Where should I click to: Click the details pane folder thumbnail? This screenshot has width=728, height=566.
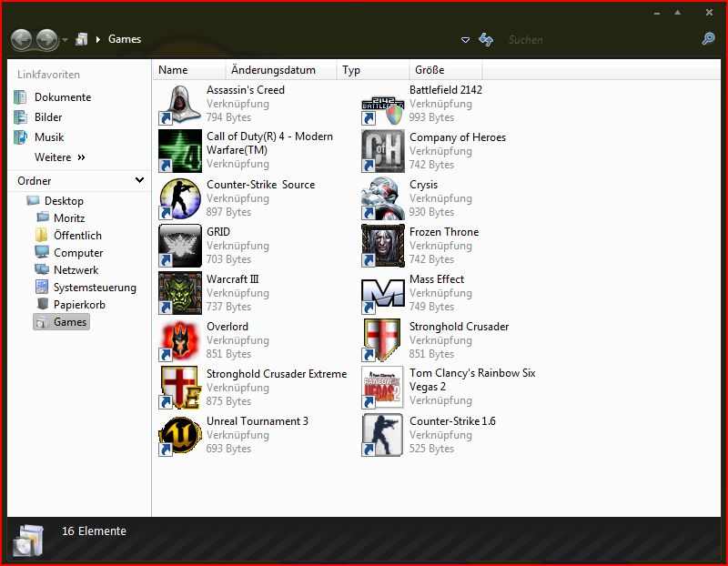click(x=29, y=541)
